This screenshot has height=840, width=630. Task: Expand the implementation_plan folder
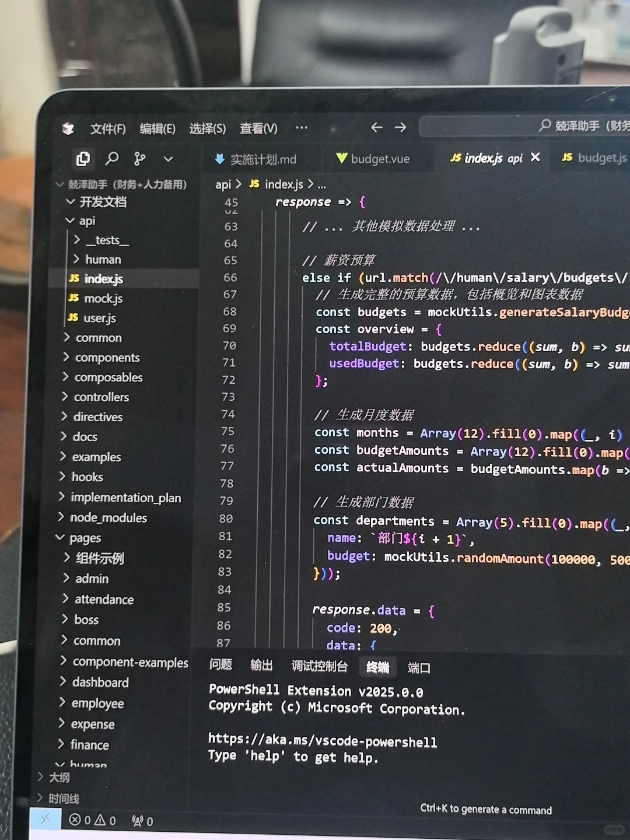point(120,498)
